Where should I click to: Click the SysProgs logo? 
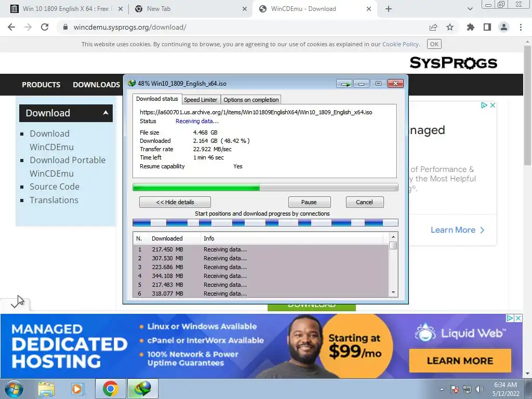(453, 63)
